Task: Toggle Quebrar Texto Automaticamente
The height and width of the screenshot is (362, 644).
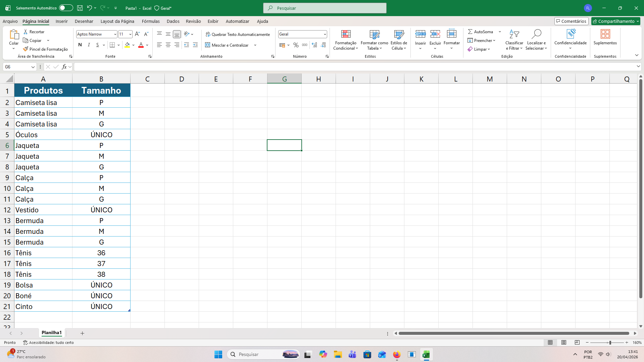Action: (x=238, y=34)
